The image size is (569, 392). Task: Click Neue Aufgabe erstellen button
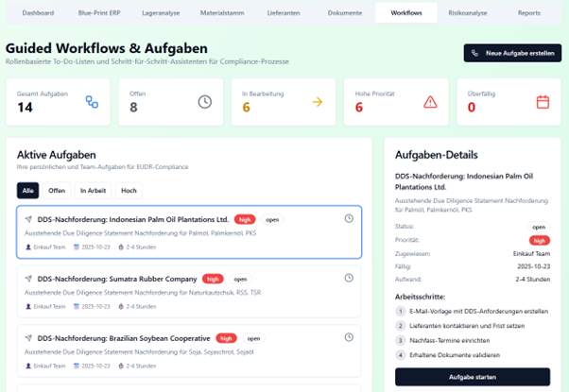coord(513,54)
